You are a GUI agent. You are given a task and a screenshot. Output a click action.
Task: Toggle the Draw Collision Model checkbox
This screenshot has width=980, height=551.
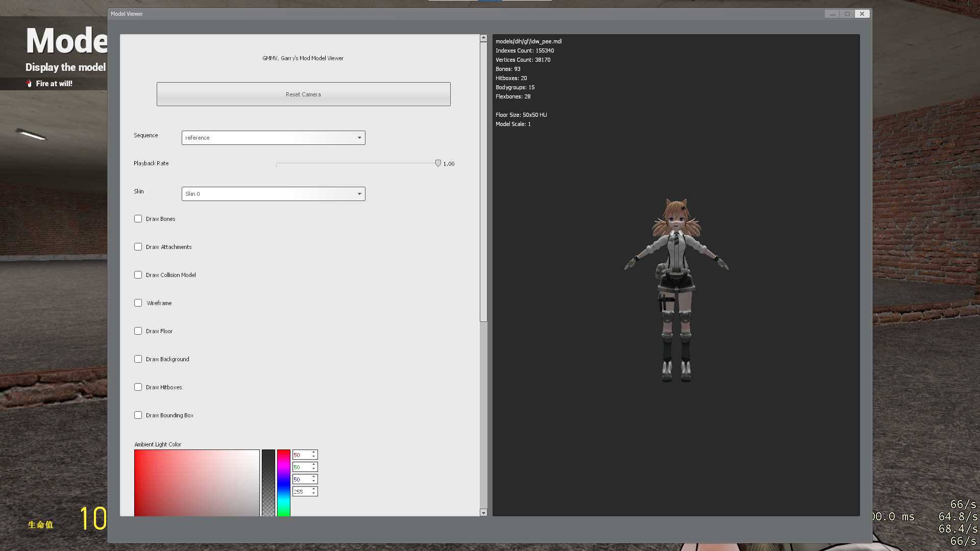tap(138, 275)
